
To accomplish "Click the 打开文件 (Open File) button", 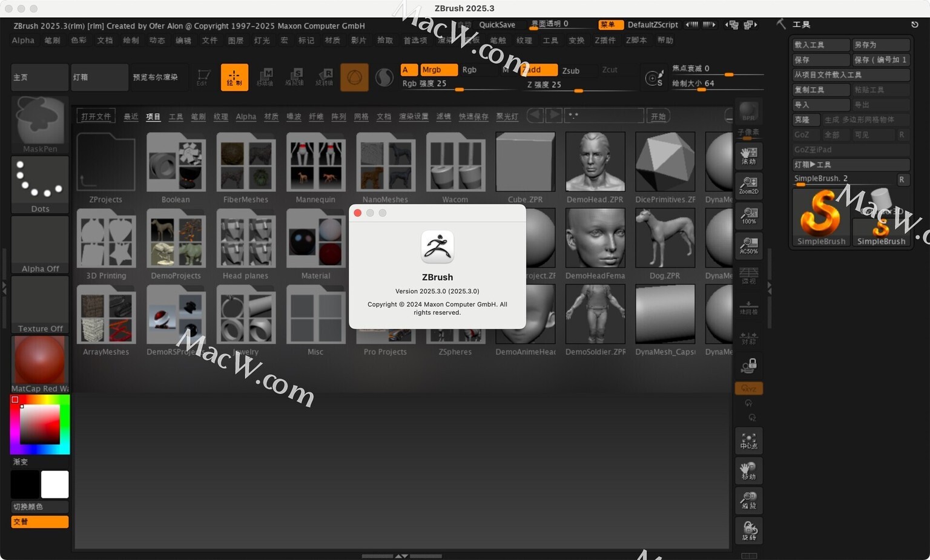I will click(96, 116).
